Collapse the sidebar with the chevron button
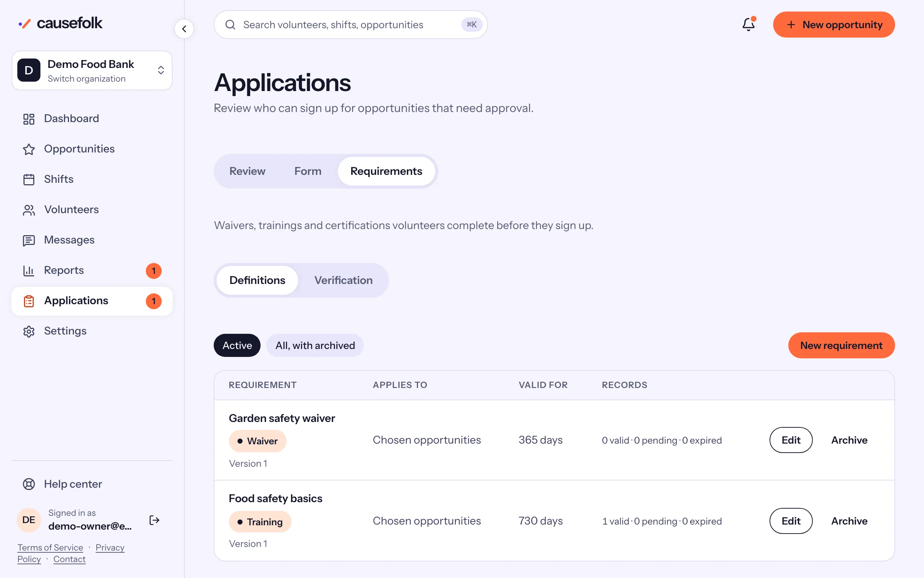Viewport: 924px width, 578px height. (184, 29)
